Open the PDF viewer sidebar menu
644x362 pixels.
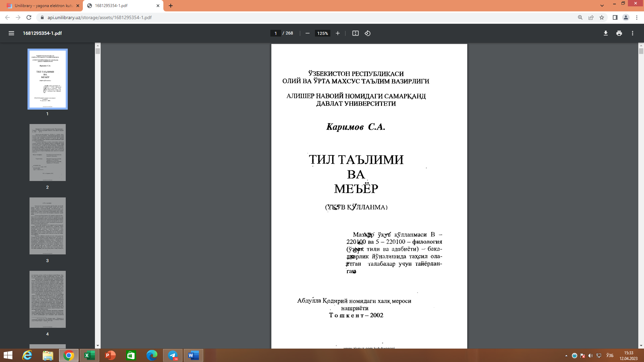(11, 33)
